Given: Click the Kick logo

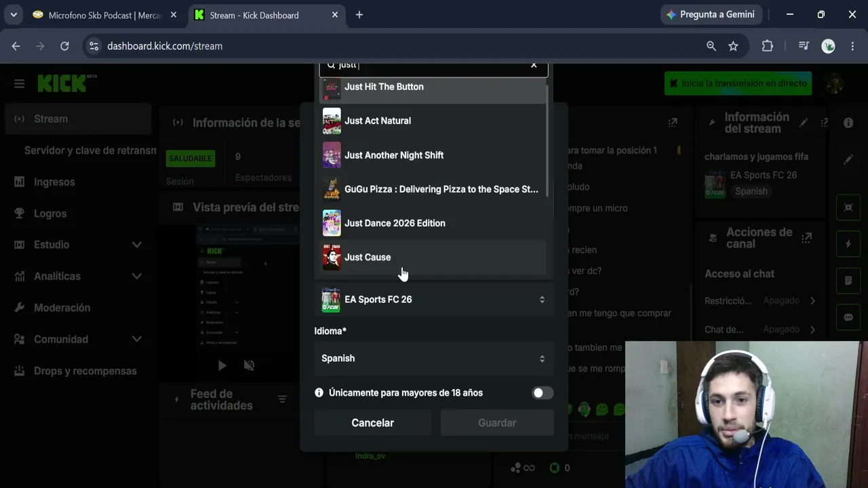Looking at the screenshot, I should coord(66,83).
